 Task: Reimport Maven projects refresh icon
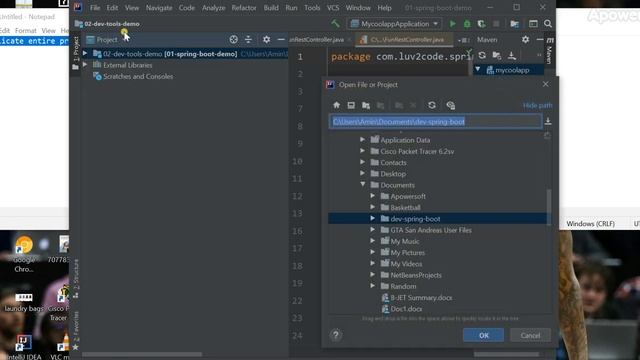[482, 55]
